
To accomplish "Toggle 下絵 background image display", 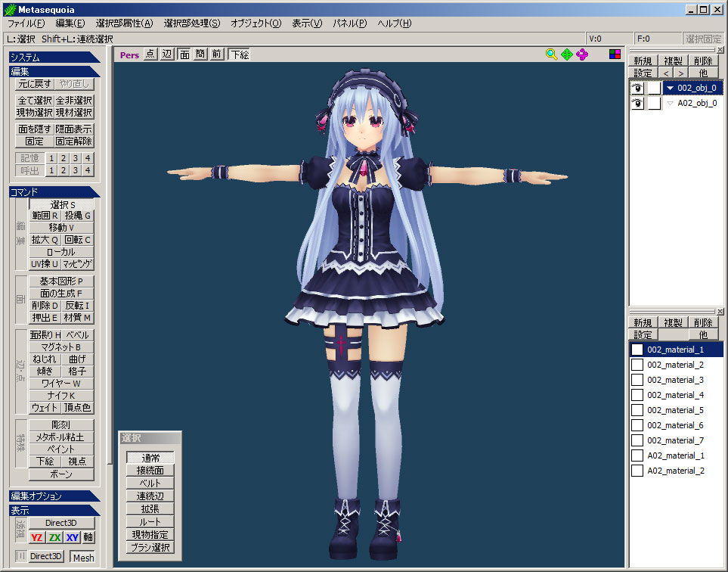I will coord(240,54).
